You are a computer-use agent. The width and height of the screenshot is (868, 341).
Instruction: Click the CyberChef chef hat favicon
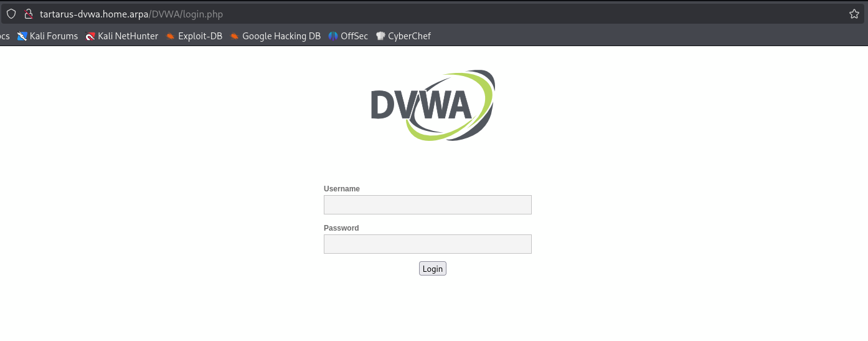(380, 36)
